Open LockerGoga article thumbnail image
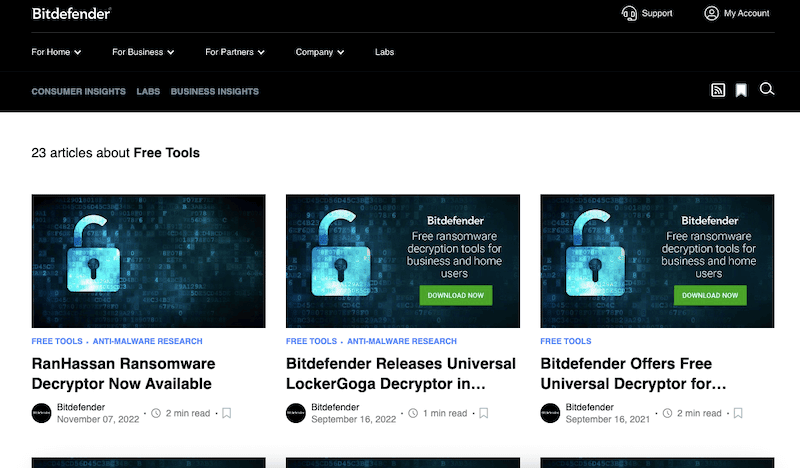Image resolution: width=800 pixels, height=468 pixels. [x=403, y=261]
